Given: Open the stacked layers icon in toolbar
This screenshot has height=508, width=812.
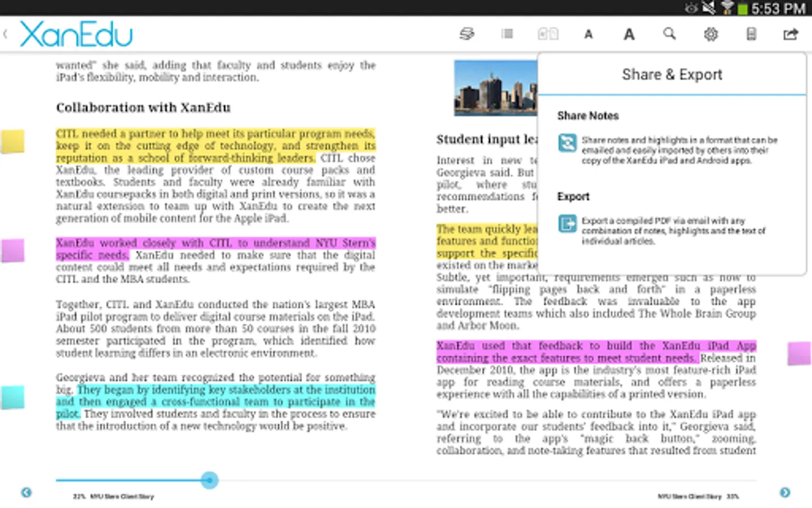Looking at the screenshot, I should point(467,34).
